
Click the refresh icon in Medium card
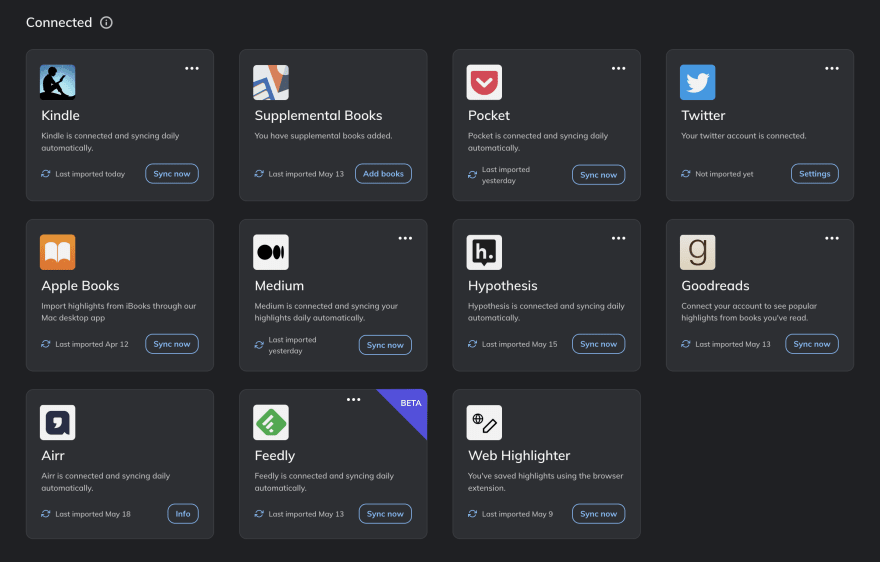tap(259, 345)
